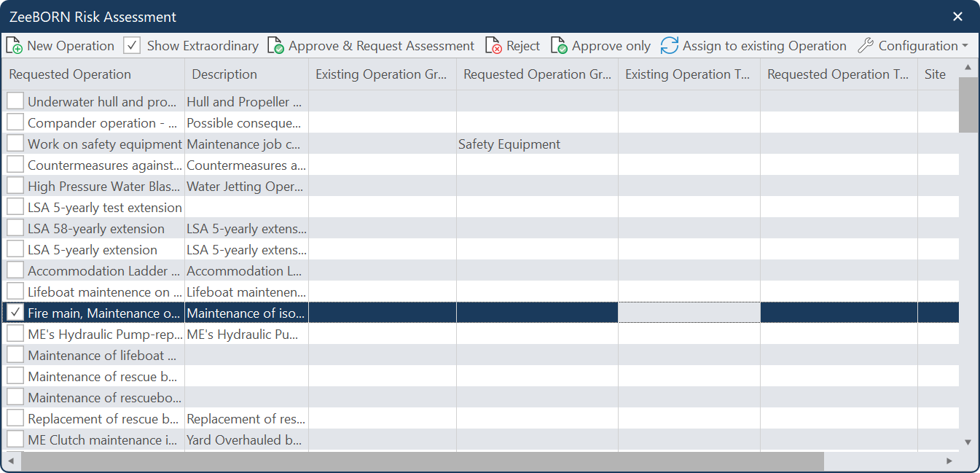980x473 pixels.
Task: Click the New Operation document icon
Action: (14, 46)
